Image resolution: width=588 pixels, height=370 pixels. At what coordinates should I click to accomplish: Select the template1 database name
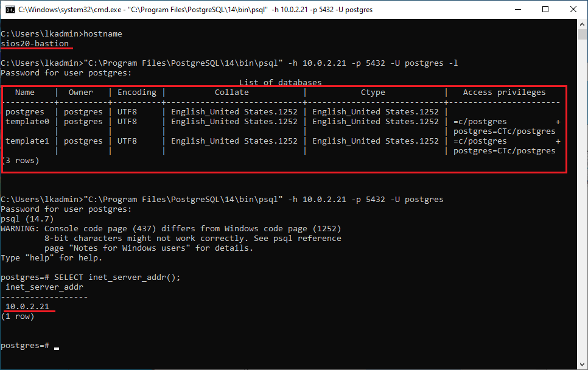coord(27,141)
